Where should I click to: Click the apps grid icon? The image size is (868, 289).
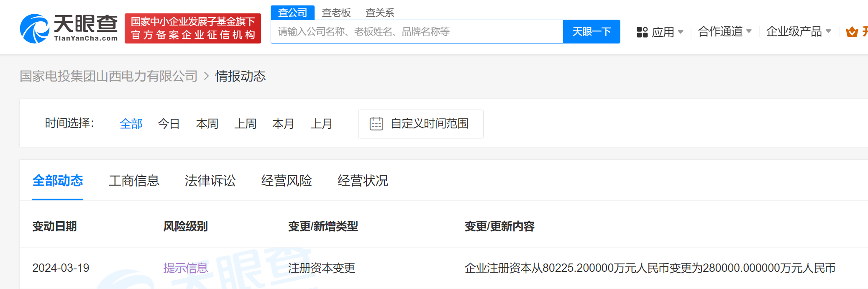642,32
